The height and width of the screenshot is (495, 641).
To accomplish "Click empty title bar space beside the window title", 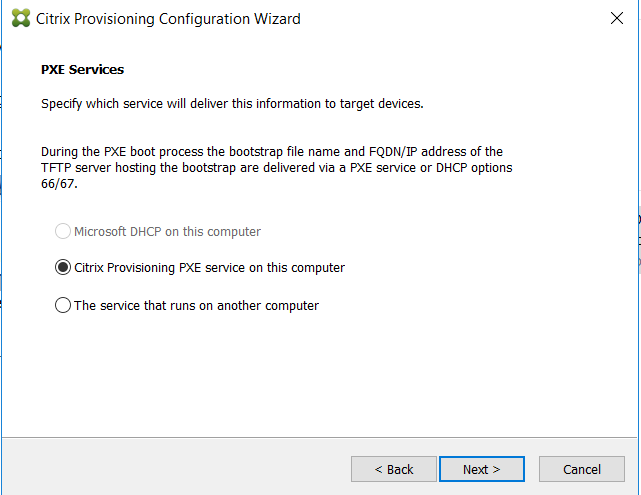I will point(450,19).
